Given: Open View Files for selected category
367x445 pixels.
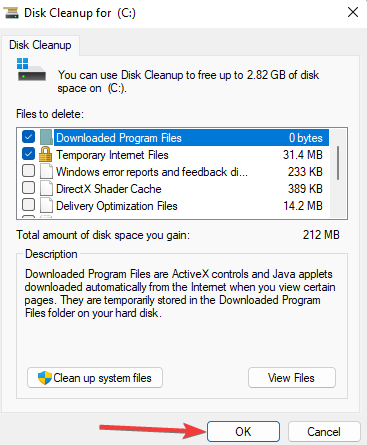Looking at the screenshot, I should pyautogui.click(x=292, y=378).
